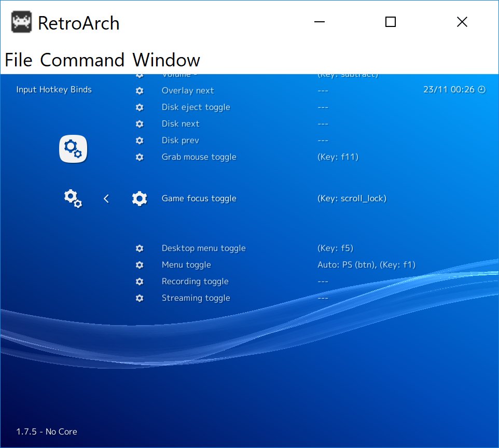Viewport: 499px width, 448px height.
Task: Click the gear icon beside Menu toggle
Action: tap(140, 265)
